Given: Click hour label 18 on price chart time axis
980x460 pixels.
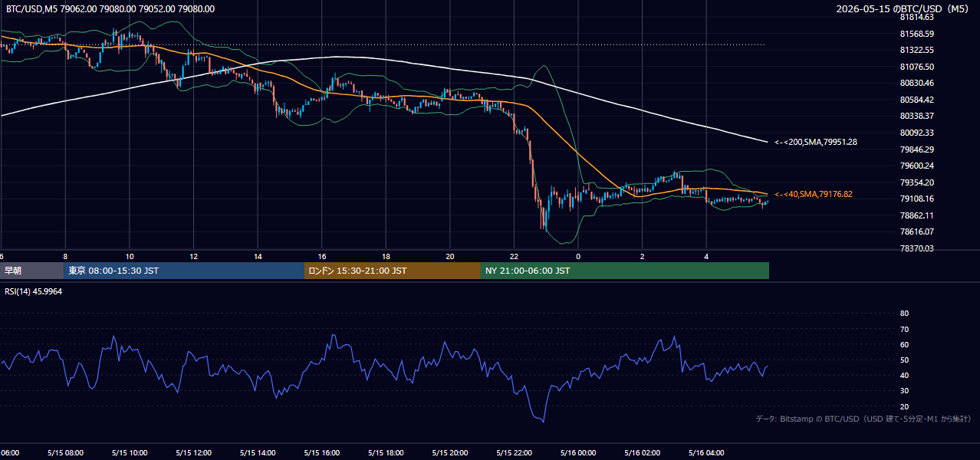Looking at the screenshot, I should pyautogui.click(x=386, y=257).
